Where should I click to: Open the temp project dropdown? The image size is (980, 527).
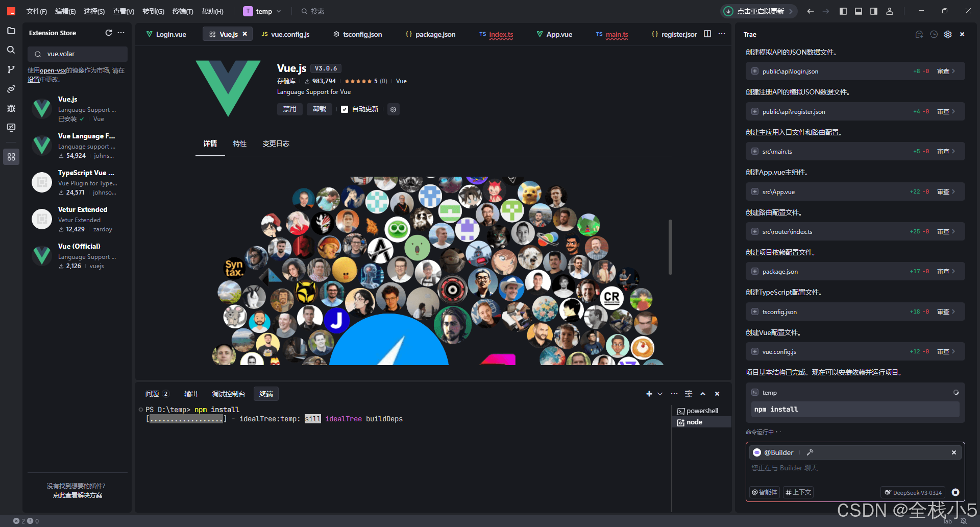pyautogui.click(x=262, y=11)
